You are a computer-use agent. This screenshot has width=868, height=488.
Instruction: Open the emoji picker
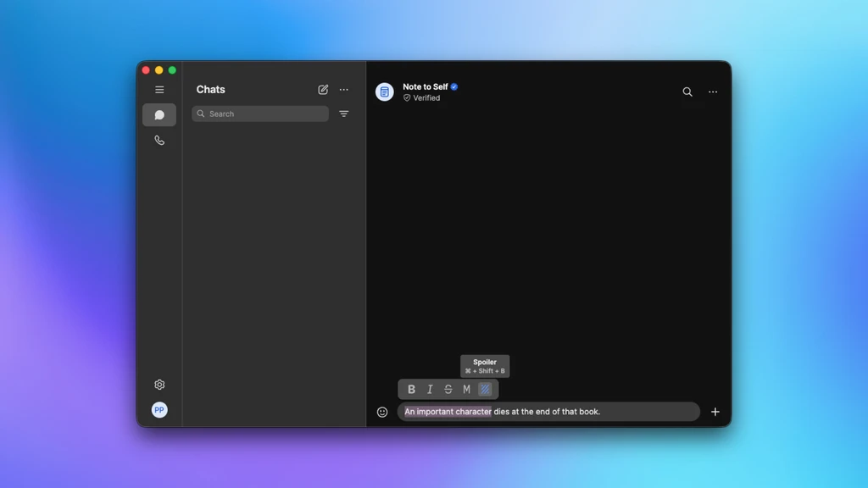(382, 412)
